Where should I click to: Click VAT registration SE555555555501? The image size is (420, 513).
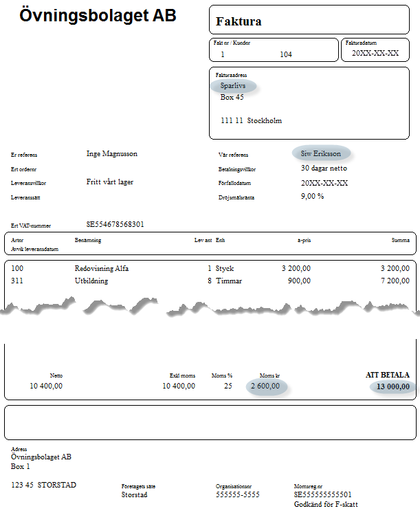(x=323, y=494)
